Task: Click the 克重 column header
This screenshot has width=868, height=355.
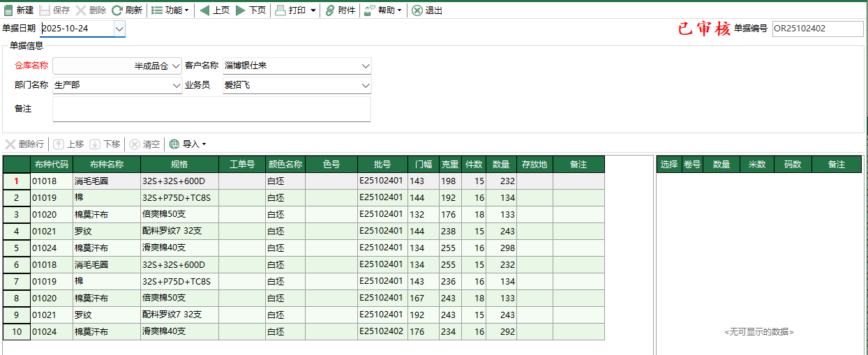Action: tap(450, 165)
